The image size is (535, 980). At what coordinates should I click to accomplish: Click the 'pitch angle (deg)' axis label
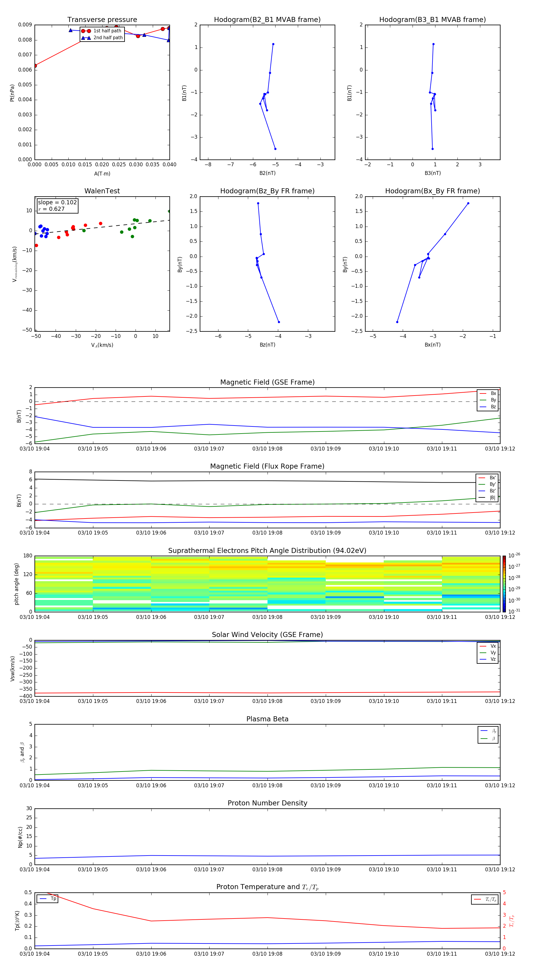pos(16,584)
